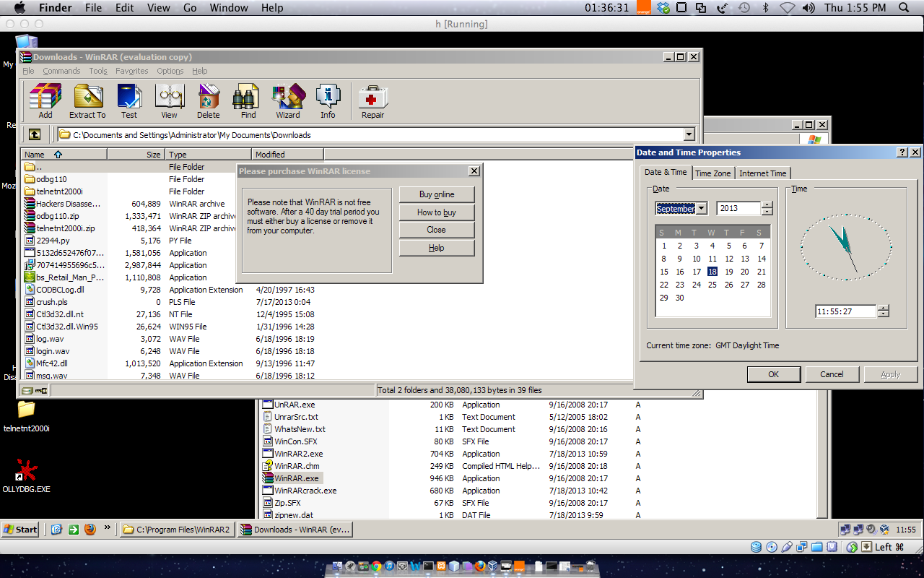Open the View toolbar tool

169,101
